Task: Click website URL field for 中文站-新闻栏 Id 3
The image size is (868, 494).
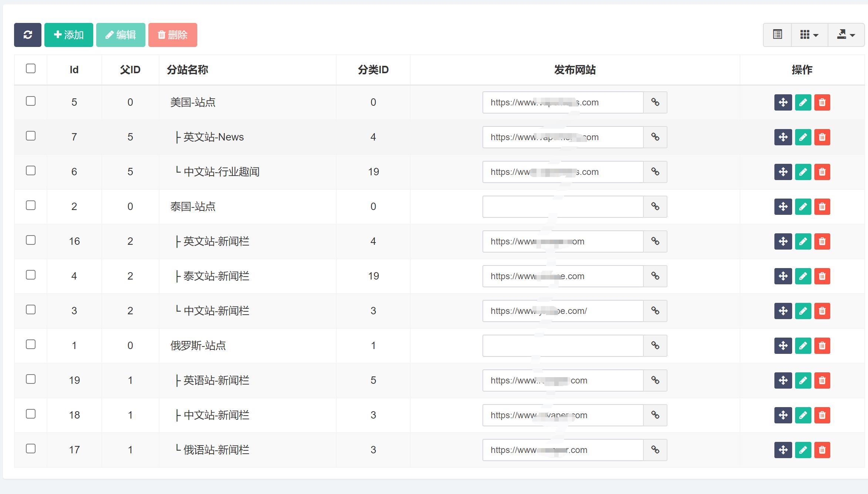Action: 562,311
